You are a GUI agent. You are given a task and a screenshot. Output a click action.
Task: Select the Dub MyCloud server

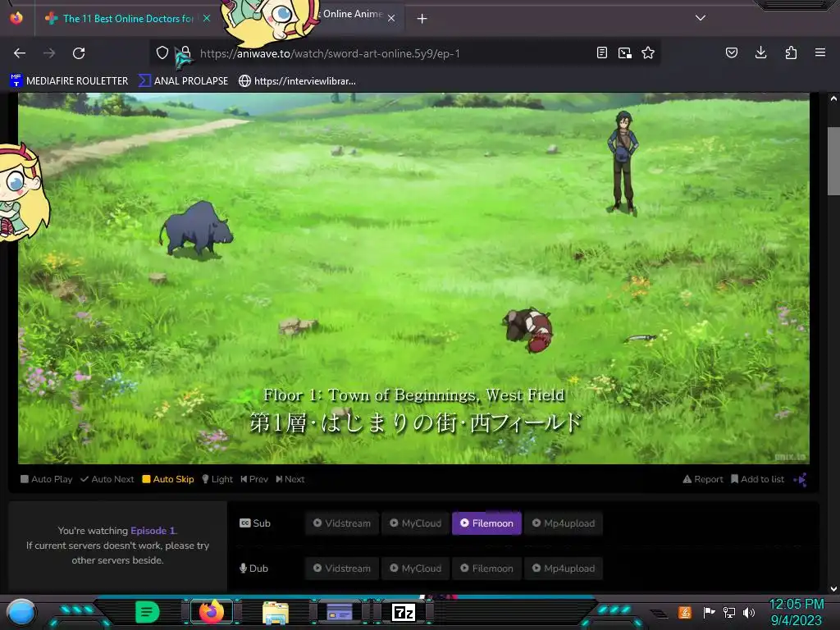[x=416, y=568]
